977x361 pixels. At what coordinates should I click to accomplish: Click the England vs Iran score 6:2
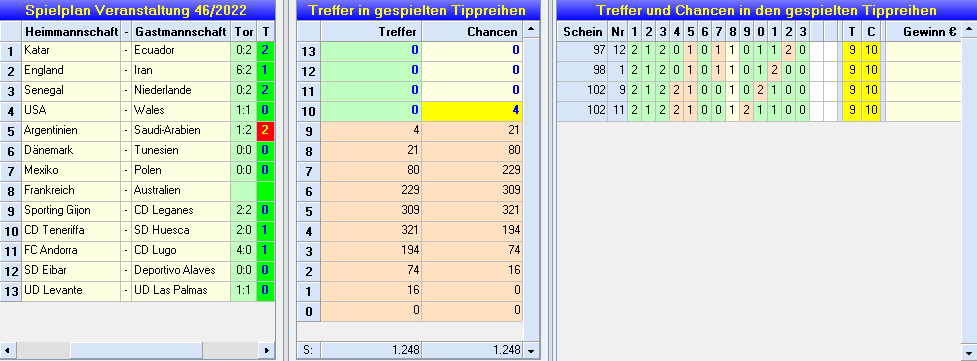244,70
